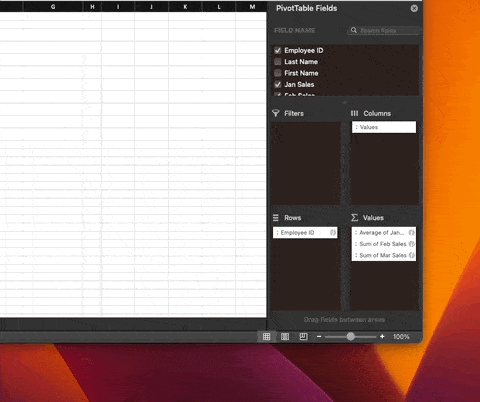The width and height of the screenshot is (480, 402).
Task: Open info options for Sum of Mar Sales
Action: [412, 255]
